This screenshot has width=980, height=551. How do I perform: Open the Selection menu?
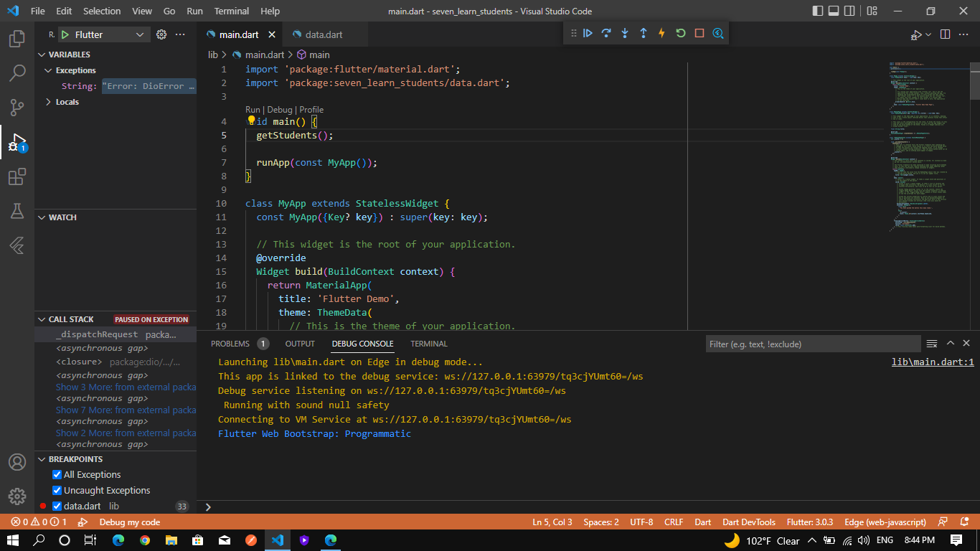point(102,11)
